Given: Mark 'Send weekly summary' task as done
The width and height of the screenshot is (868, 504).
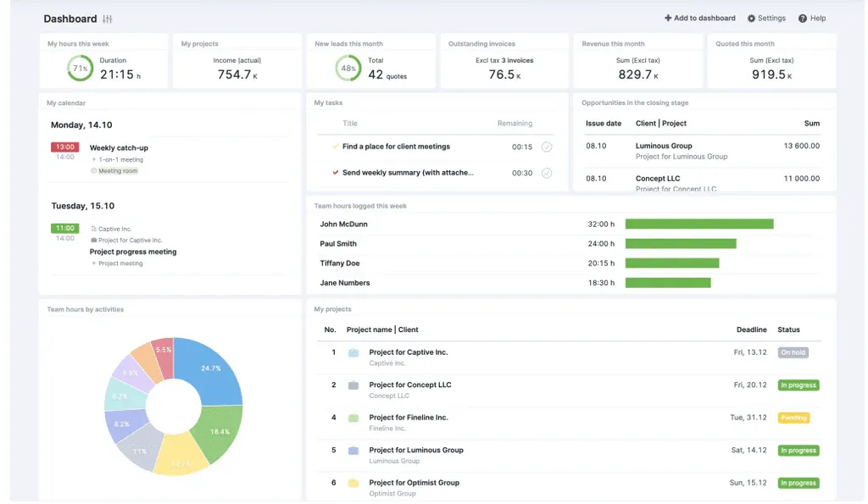Looking at the screenshot, I should click(x=547, y=173).
